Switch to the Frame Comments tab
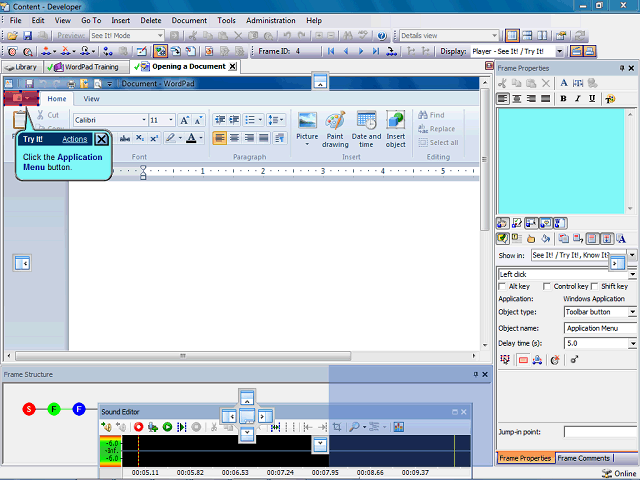The width and height of the screenshot is (640, 480). coord(583,458)
